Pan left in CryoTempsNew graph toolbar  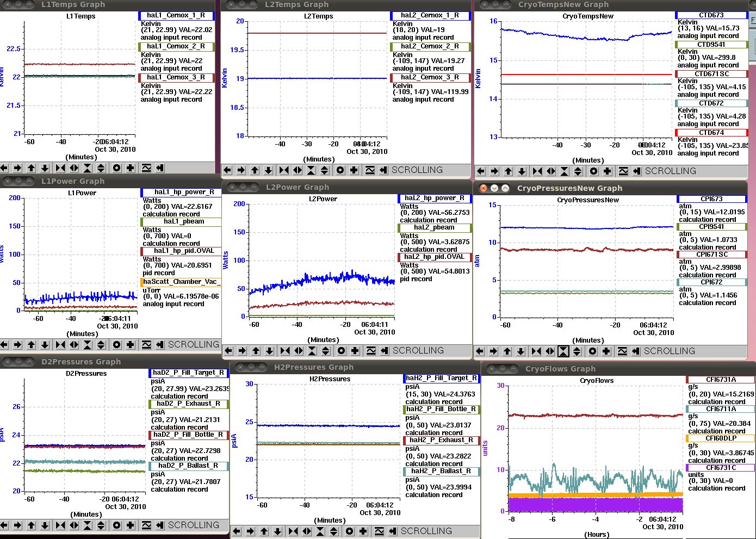point(481,171)
